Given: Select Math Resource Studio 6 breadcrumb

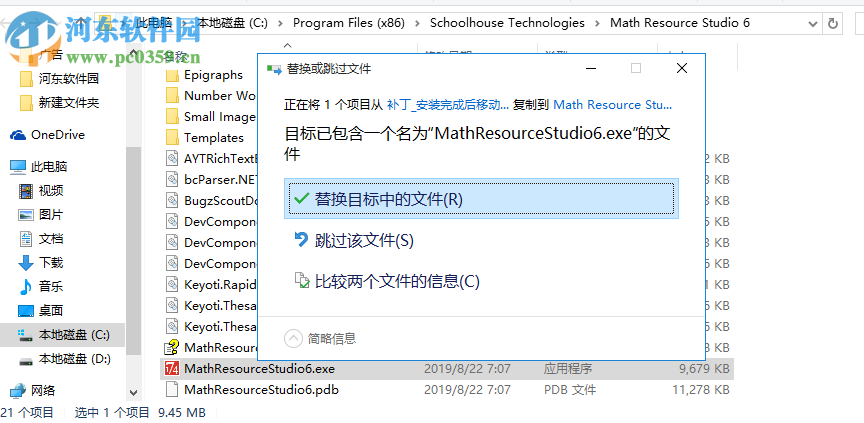Looking at the screenshot, I should point(679,23).
